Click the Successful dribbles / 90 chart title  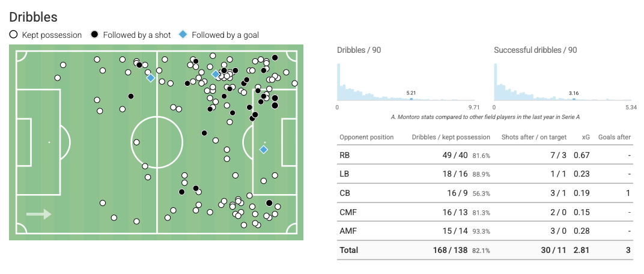click(535, 50)
